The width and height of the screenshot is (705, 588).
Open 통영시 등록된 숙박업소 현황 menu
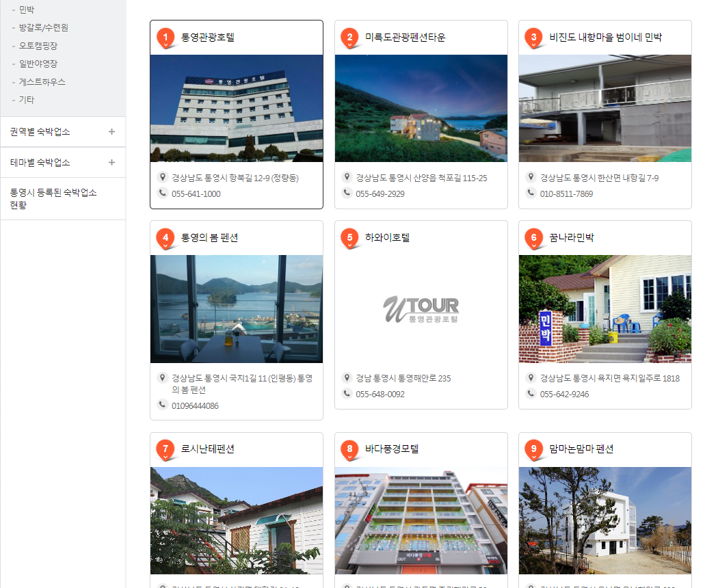coord(63,199)
